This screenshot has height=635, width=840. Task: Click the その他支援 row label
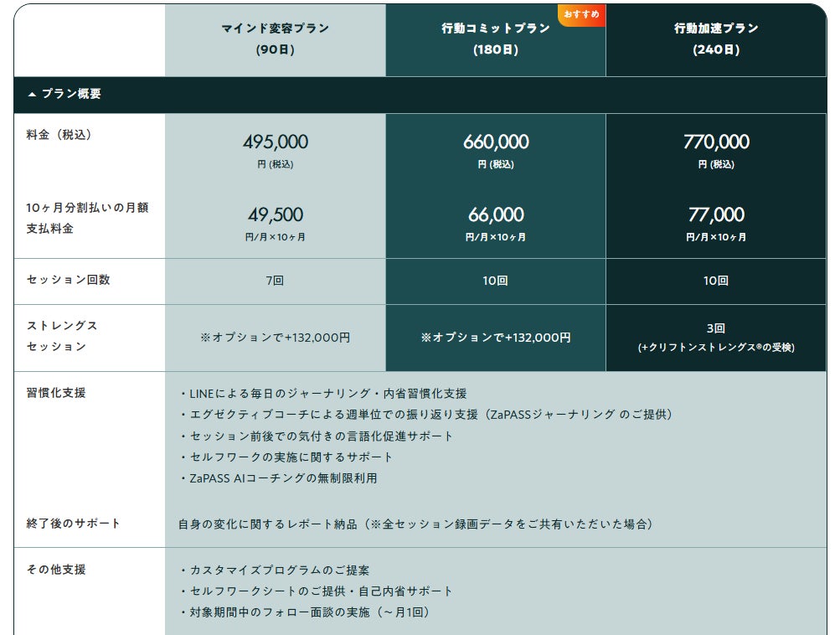[56, 570]
